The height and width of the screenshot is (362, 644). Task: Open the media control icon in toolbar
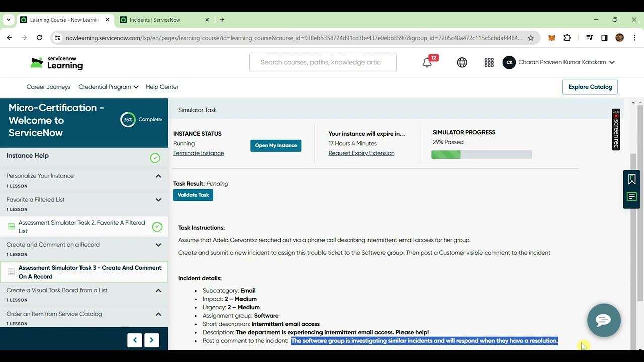(x=589, y=38)
